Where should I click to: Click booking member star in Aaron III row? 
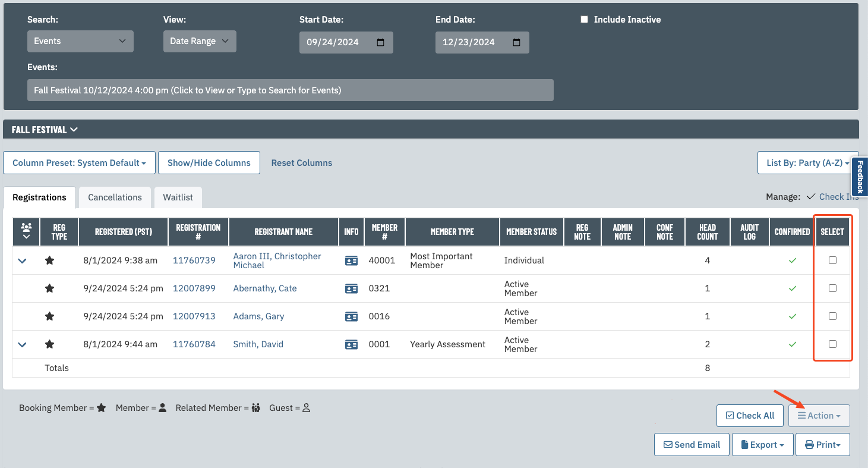pyautogui.click(x=50, y=260)
